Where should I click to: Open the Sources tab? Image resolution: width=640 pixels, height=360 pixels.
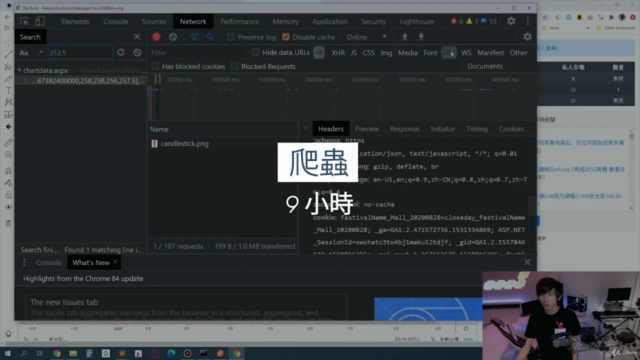[x=154, y=21]
